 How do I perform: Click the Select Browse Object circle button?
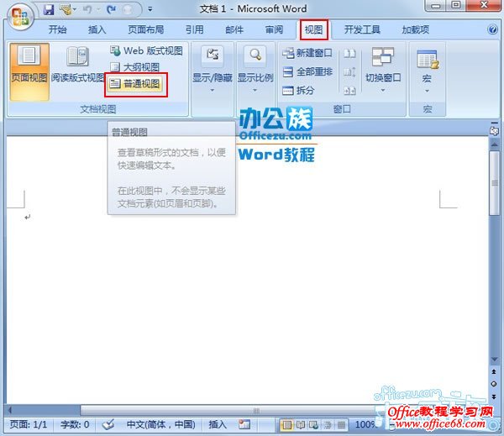[x=494, y=384]
